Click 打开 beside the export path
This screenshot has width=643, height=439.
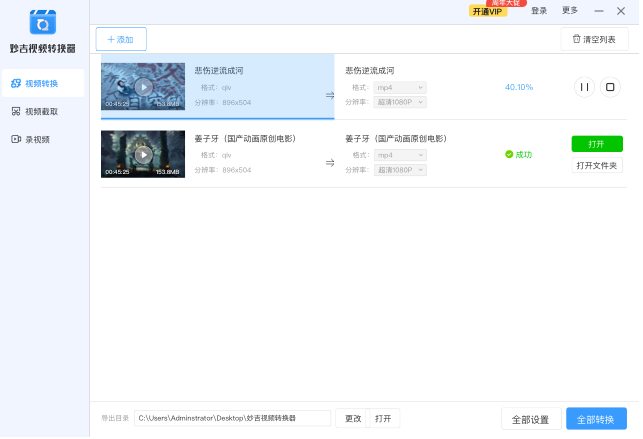[x=385, y=421]
